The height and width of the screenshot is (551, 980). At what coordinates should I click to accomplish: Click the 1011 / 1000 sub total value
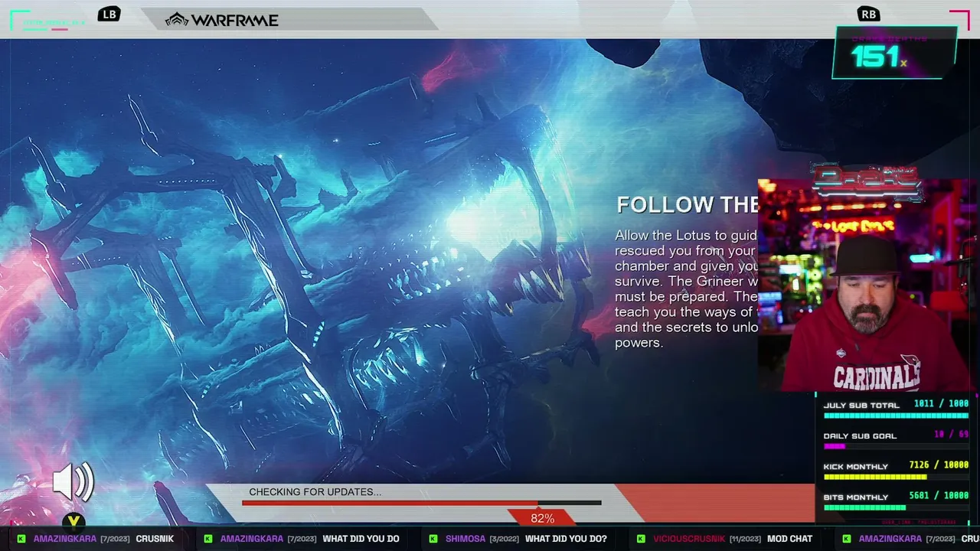tap(941, 404)
